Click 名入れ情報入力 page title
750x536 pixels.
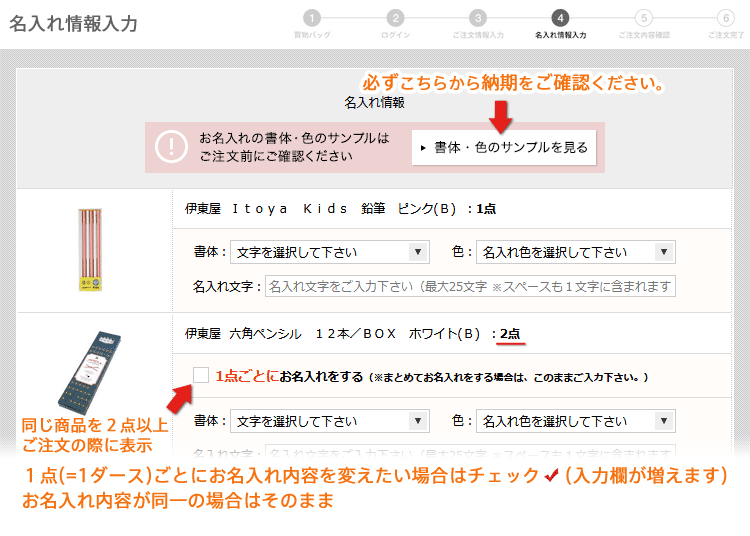[x=74, y=23]
